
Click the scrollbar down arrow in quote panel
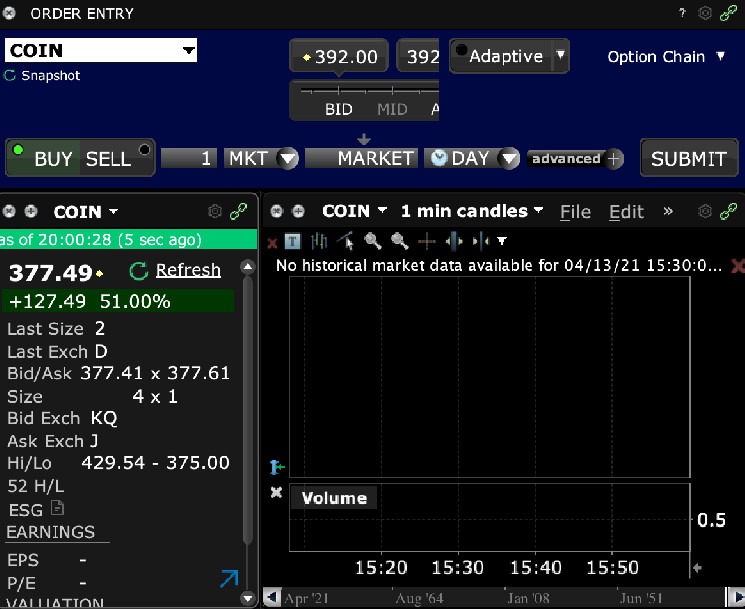[x=248, y=598]
